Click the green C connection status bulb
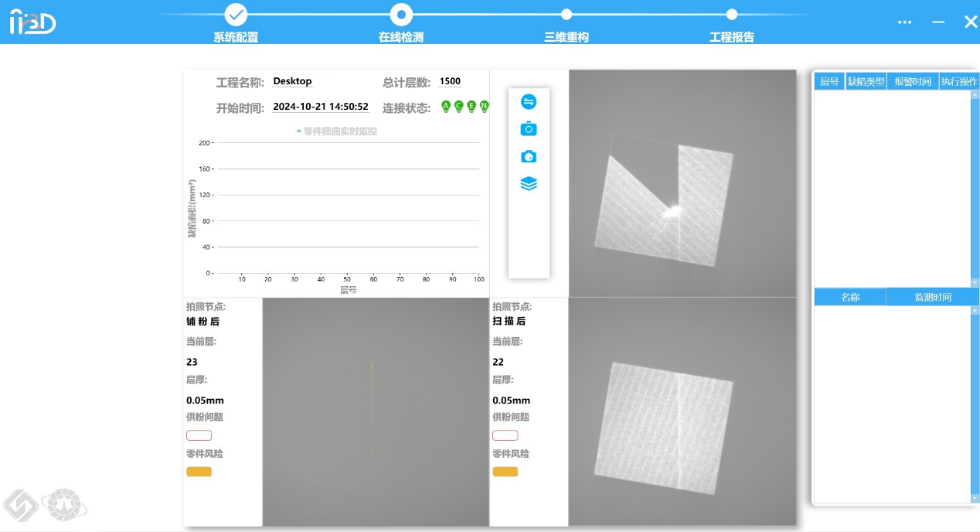980x532 pixels. 458,107
